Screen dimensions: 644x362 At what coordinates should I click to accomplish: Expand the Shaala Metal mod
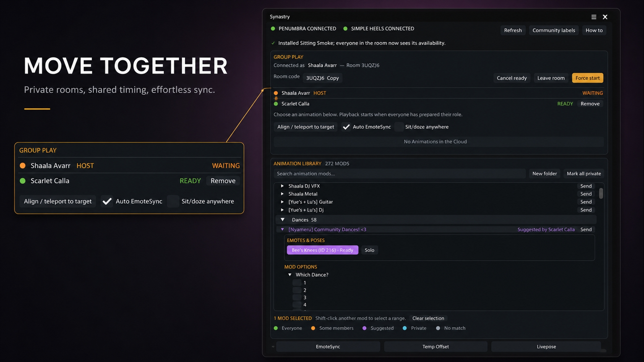click(x=282, y=194)
